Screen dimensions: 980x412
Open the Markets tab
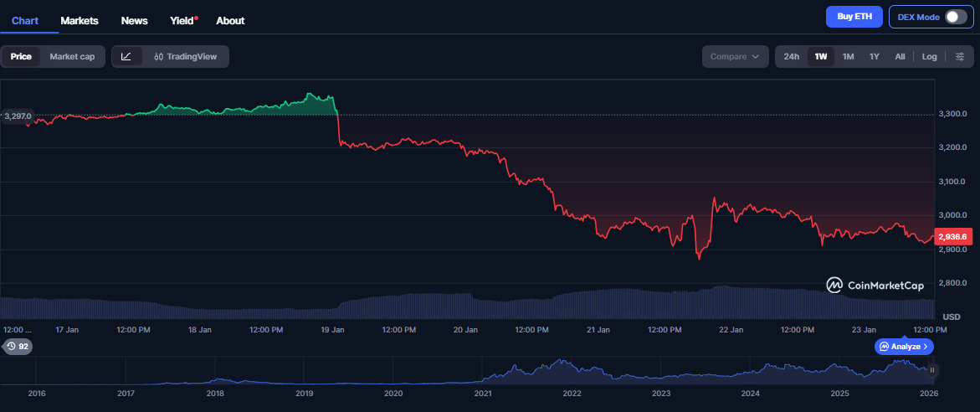click(80, 20)
